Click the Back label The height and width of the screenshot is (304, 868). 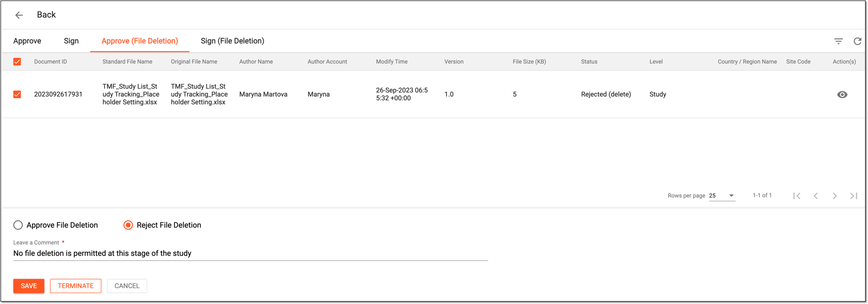click(x=46, y=15)
